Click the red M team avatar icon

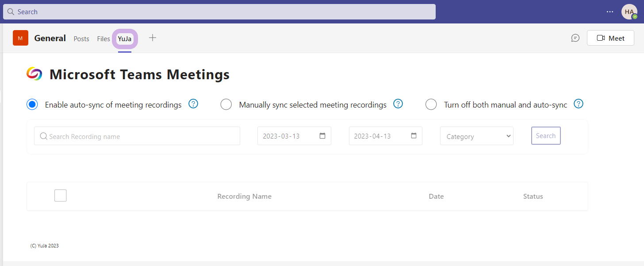20,38
